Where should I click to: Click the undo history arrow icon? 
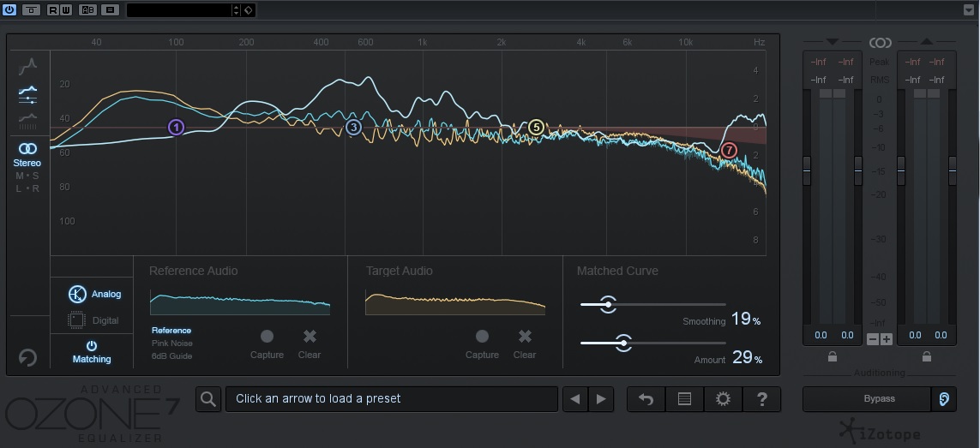pyautogui.click(x=646, y=398)
